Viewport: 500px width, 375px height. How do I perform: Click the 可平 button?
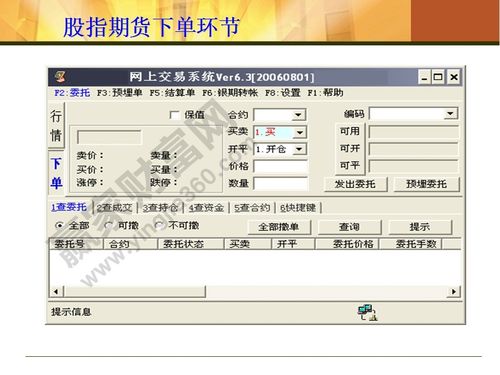(350, 165)
